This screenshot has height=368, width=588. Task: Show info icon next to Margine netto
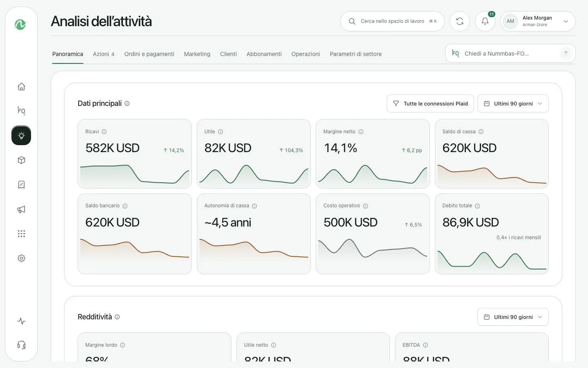(361, 132)
